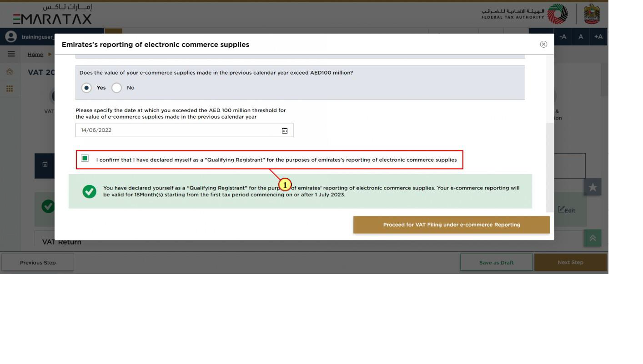Click the threshold date input field
643x364 pixels.
[x=184, y=130]
